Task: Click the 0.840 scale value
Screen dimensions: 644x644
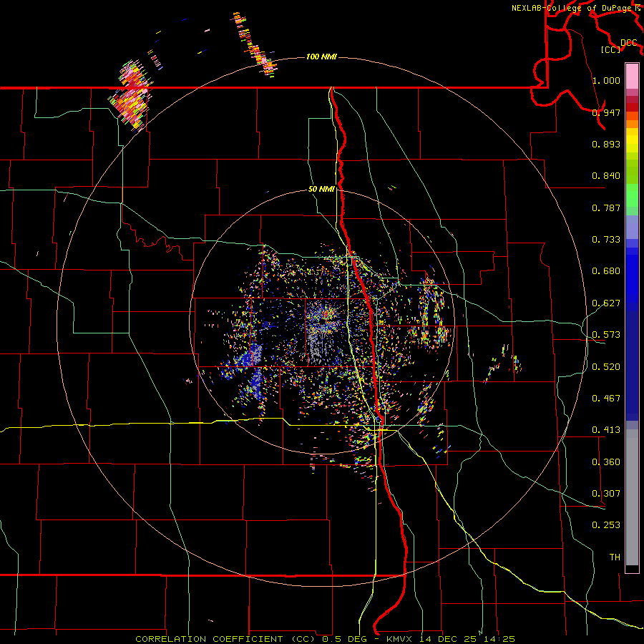Action: coord(606,176)
